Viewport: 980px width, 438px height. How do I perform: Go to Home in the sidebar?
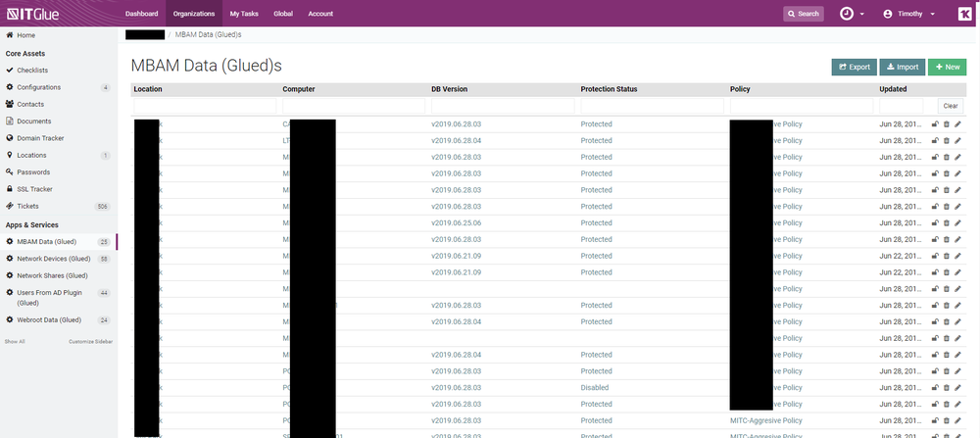click(25, 35)
